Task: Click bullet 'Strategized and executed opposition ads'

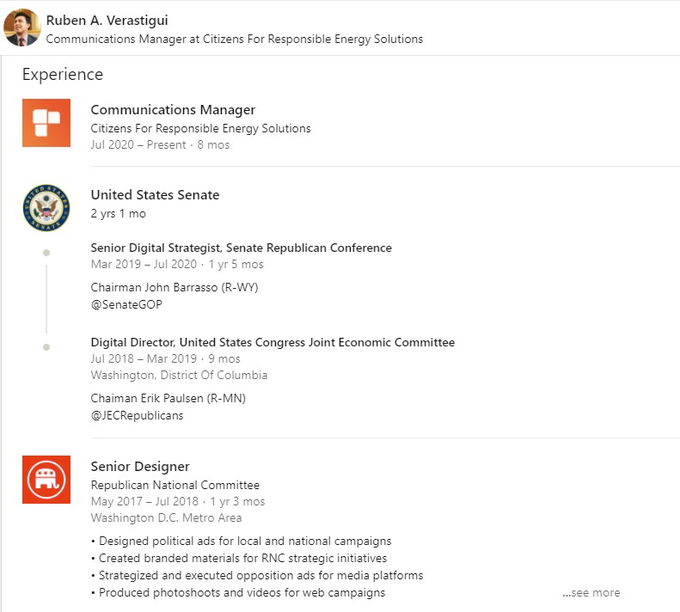Action: [257, 576]
